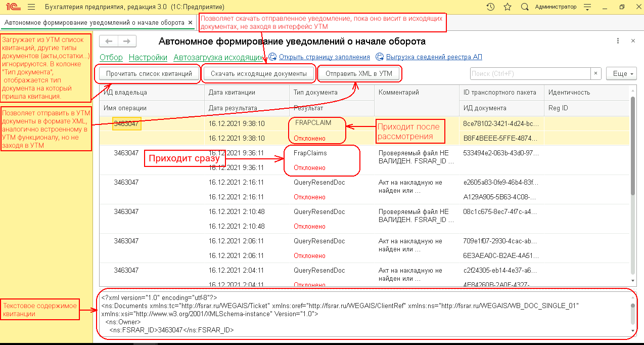644x345 pixels.
Task: Click the Идентичность column header
Action: pyautogui.click(x=586, y=93)
